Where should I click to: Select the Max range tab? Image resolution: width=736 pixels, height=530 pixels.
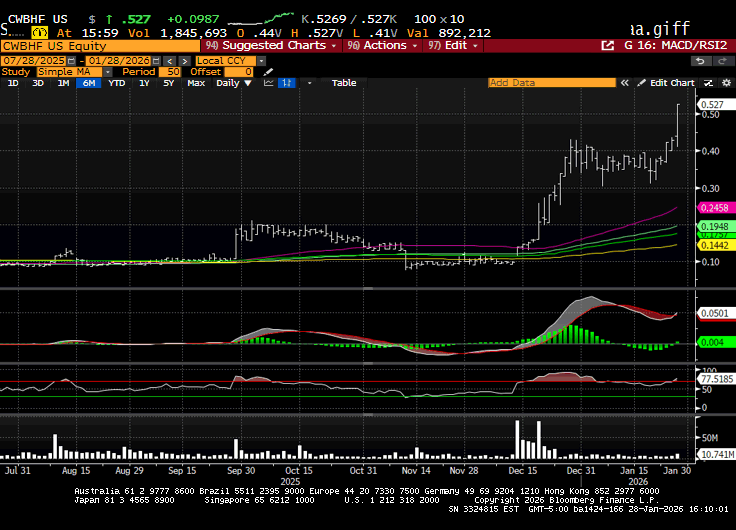coord(196,83)
